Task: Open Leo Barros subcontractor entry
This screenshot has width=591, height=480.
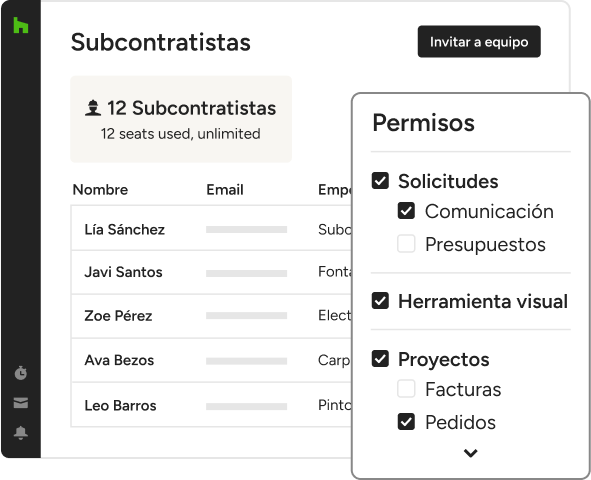Action: tap(211, 405)
